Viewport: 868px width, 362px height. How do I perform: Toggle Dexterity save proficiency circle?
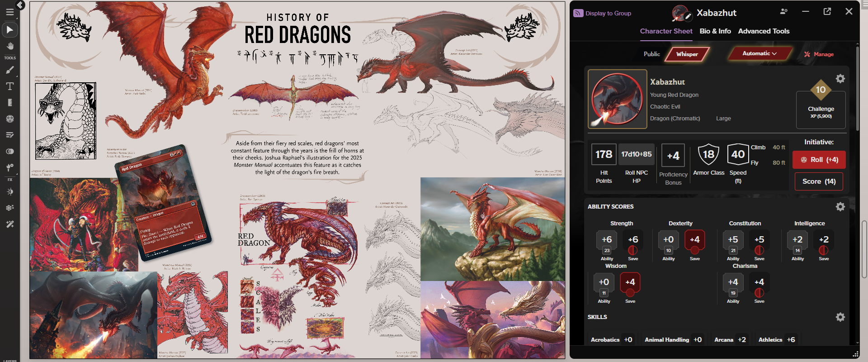[x=695, y=250]
